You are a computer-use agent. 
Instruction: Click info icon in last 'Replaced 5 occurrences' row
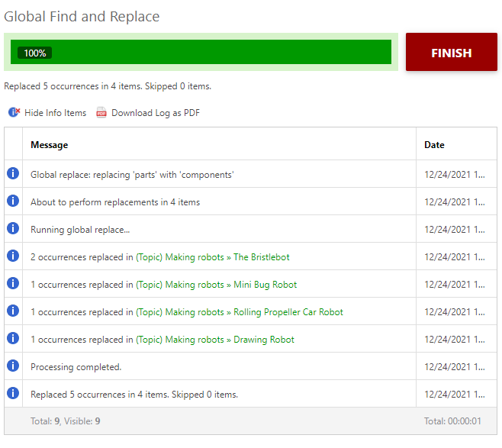pyautogui.click(x=13, y=393)
